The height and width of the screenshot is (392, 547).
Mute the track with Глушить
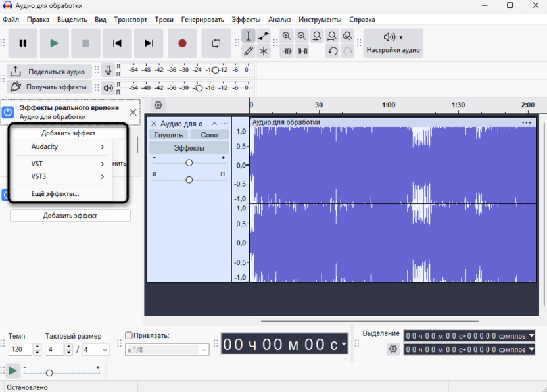168,135
